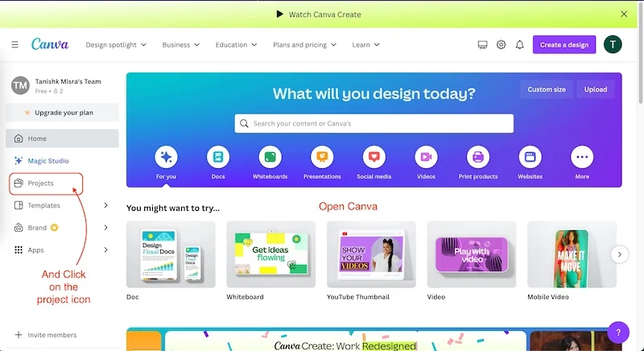Select the Whiteboards category icon
Screen dimensions: 644x351
[x=270, y=157]
